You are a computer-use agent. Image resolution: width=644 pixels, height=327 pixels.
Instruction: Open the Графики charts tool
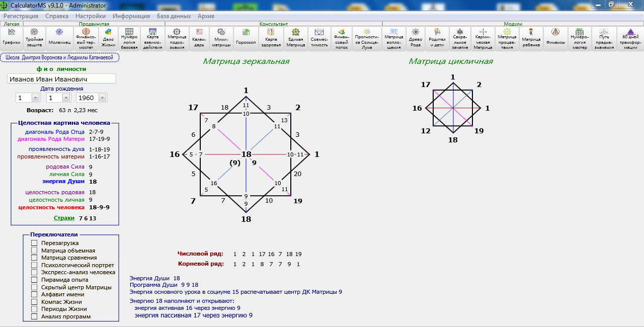point(11,38)
